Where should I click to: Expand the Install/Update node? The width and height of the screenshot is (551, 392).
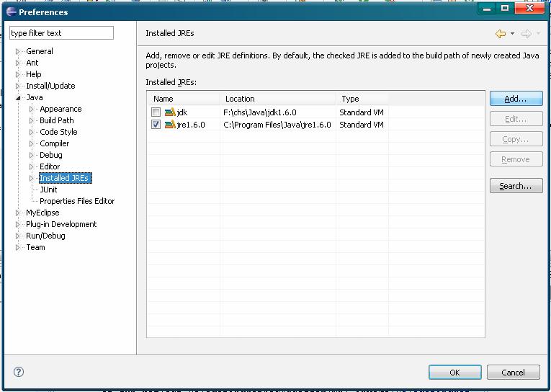[17, 86]
